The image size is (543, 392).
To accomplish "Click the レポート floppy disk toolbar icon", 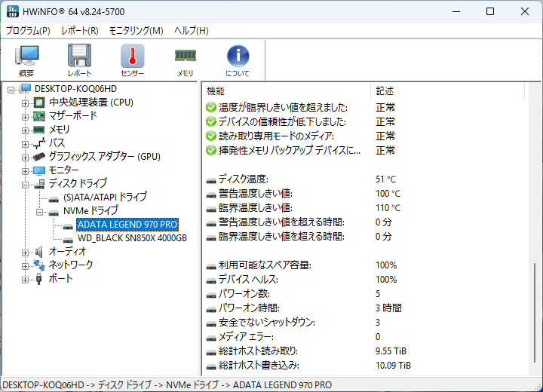I will tap(79, 60).
